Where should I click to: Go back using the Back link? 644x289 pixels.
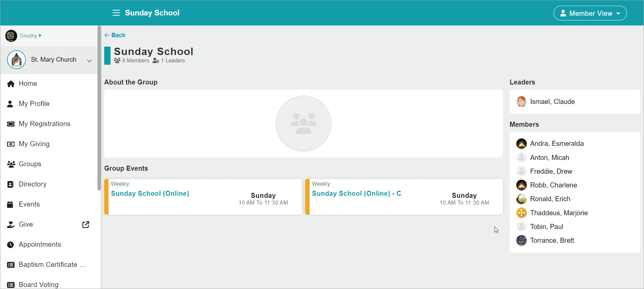(x=115, y=35)
